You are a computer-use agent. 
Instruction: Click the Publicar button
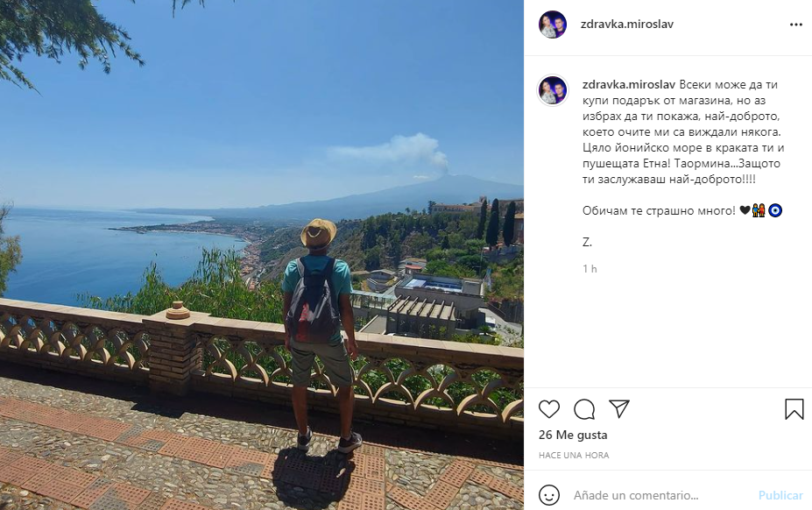780,495
